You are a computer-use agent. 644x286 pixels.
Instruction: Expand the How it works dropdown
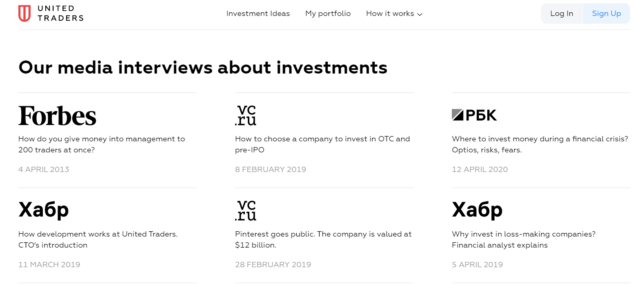point(390,13)
